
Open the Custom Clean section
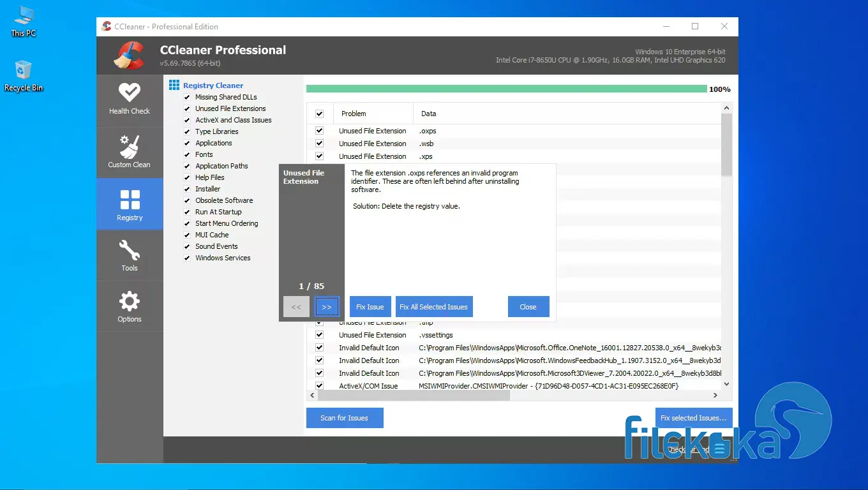[130, 152]
